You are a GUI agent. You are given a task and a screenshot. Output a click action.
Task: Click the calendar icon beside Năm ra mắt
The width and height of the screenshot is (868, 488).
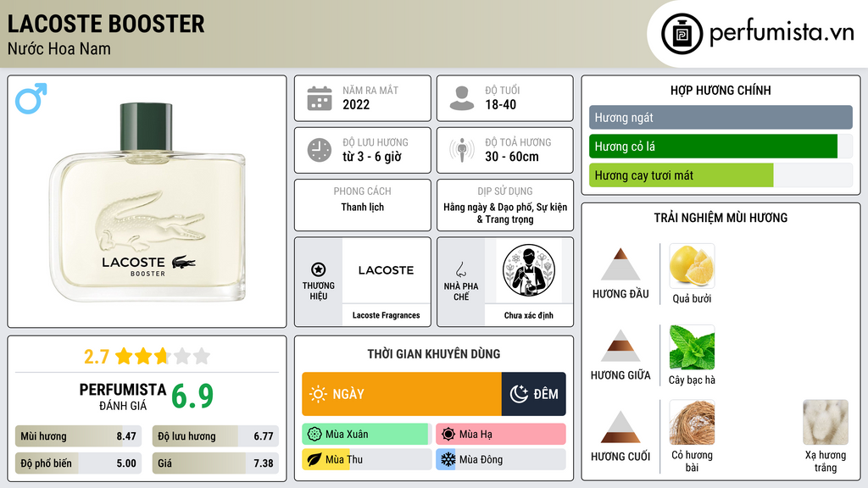tap(320, 98)
